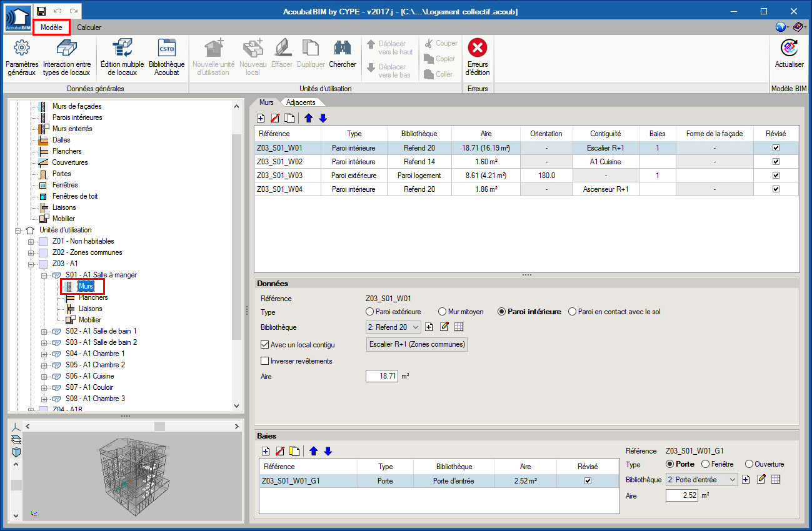Open wall Bibliothèque dropdown showing Refend 20

393,327
